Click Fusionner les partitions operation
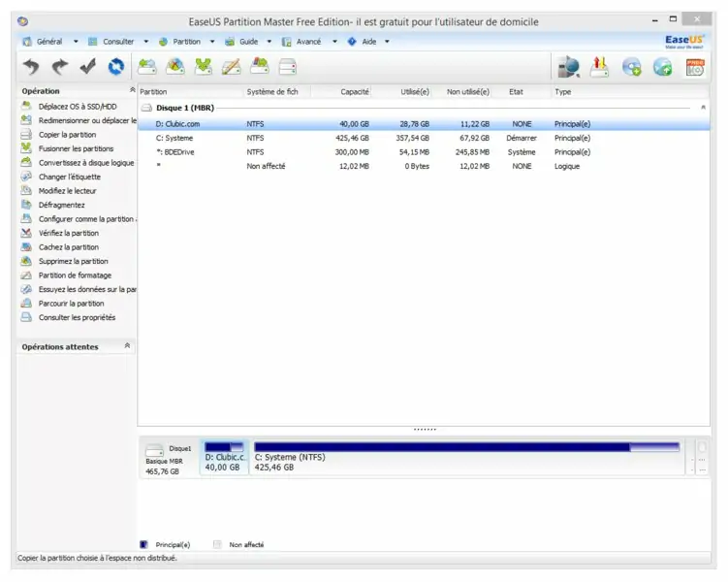This screenshot has width=728, height=582. [77, 148]
